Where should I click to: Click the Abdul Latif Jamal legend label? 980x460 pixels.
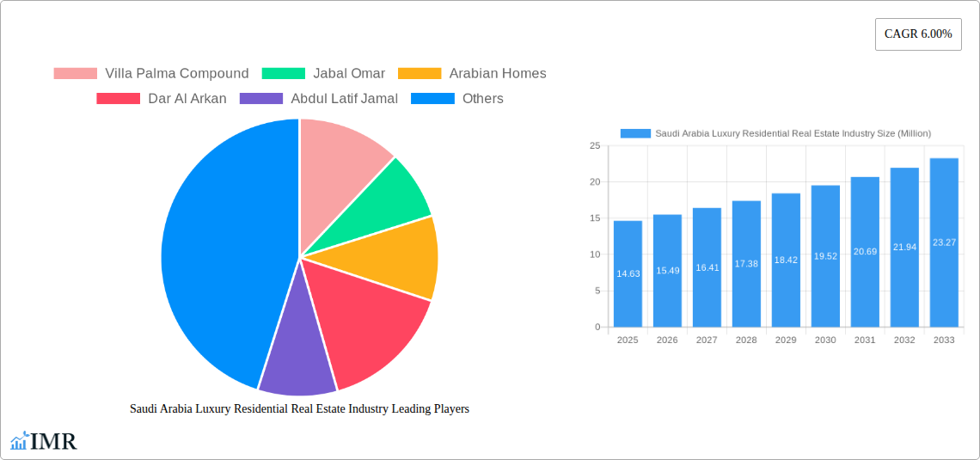344,99
